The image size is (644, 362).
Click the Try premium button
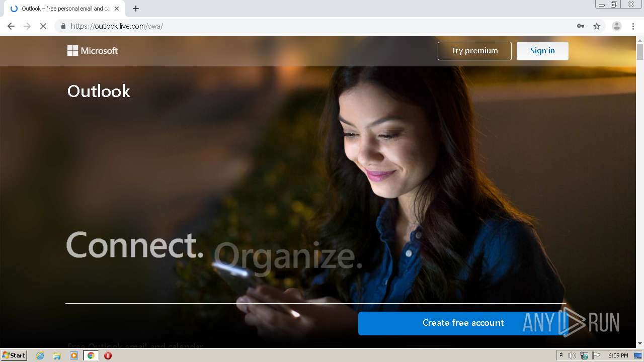pos(474,51)
